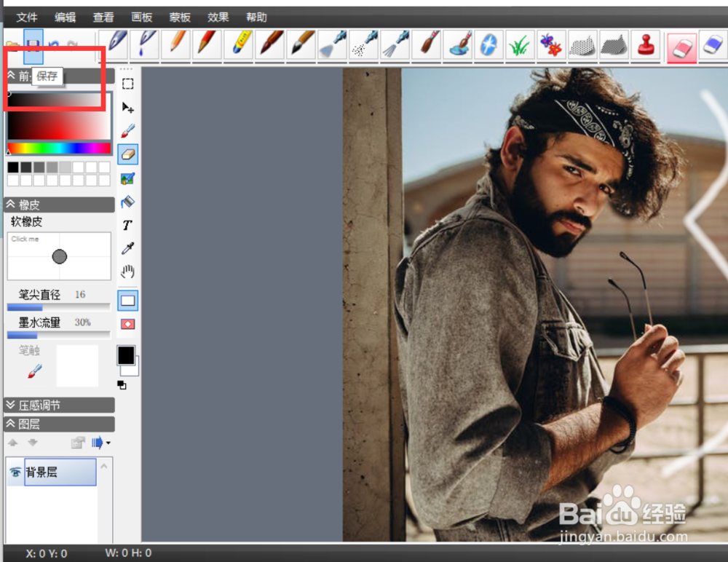Reset to default black and white colors
The height and width of the screenshot is (562, 728).
pos(122,385)
